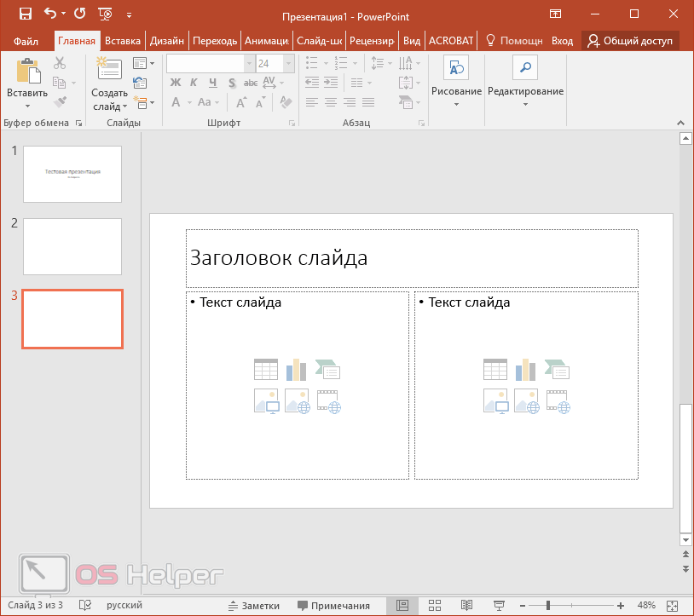Switch to the Вставка tab

[x=123, y=41]
